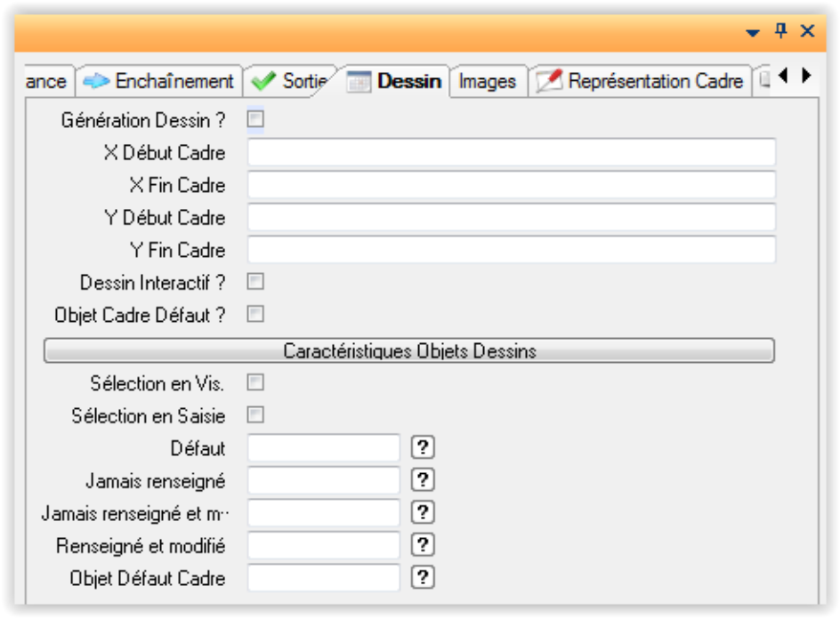
Task: Click help icon beside Objet Défaut Cadre
Action: coord(423,578)
